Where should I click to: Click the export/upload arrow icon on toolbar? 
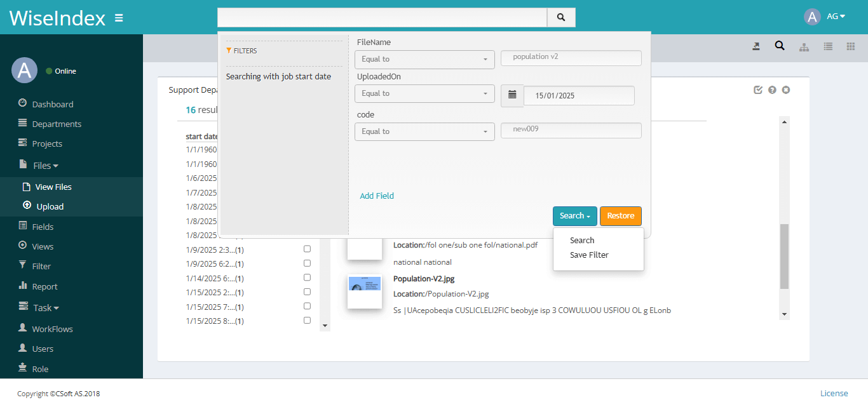(x=756, y=46)
